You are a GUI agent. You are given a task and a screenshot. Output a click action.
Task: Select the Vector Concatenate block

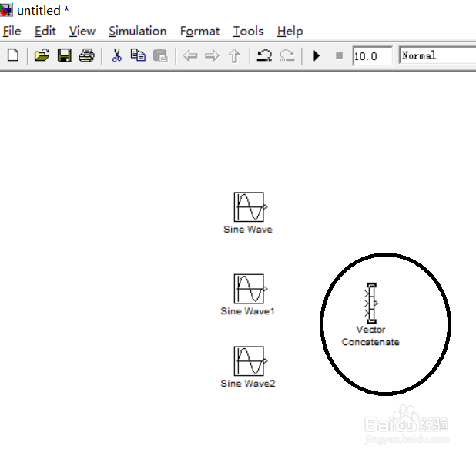tap(371, 303)
